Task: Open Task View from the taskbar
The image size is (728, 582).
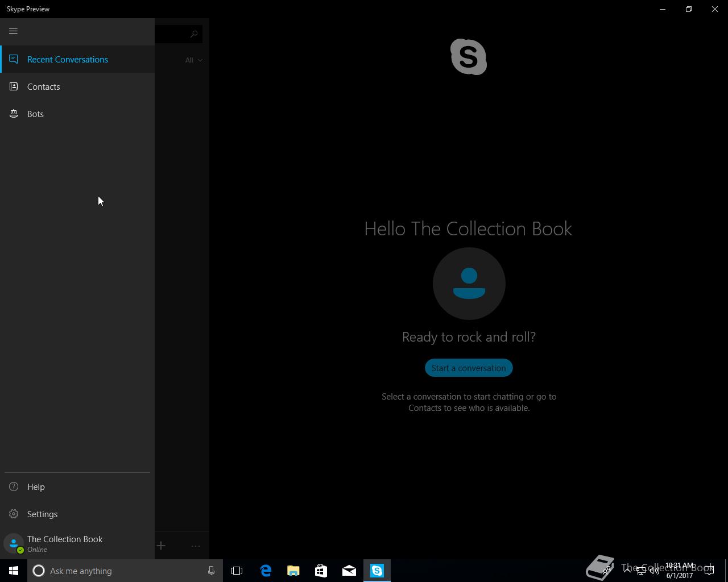Action: [237, 571]
